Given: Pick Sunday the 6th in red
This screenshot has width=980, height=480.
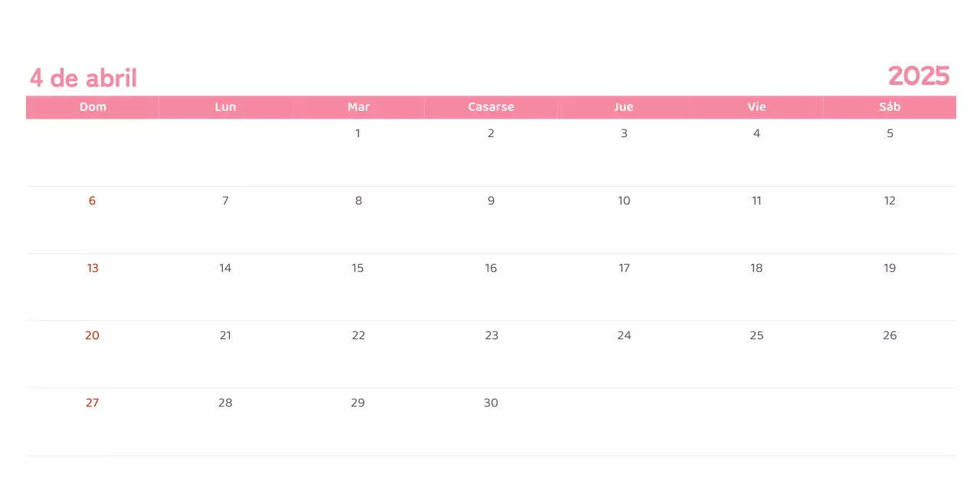Looking at the screenshot, I should (x=92, y=201).
